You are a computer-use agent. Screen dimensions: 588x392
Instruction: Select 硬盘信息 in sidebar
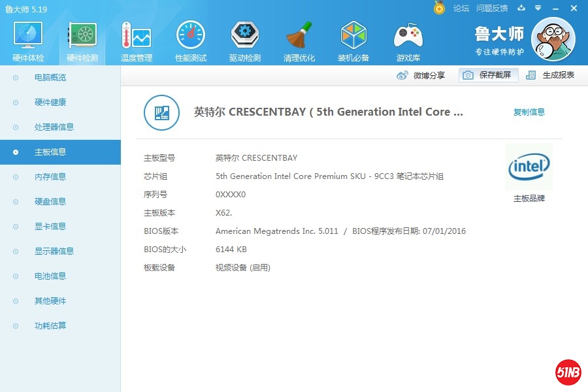pyautogui.click(x=60, y=201)
